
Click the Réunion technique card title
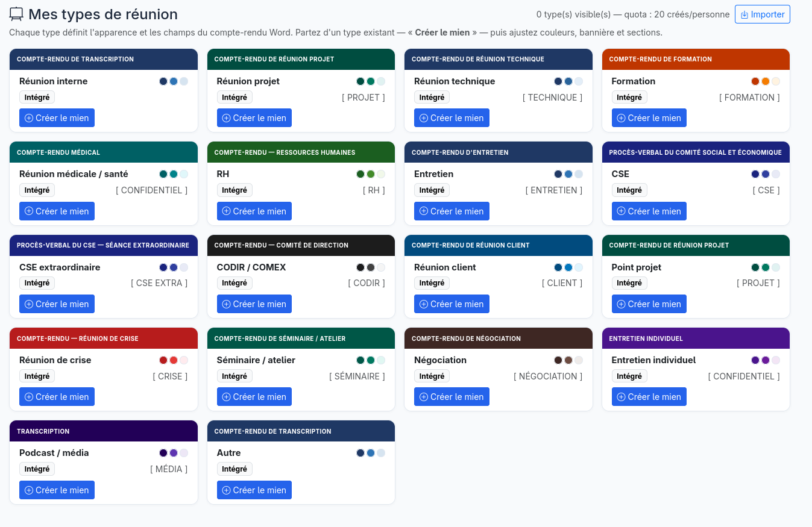coord(455,81)
